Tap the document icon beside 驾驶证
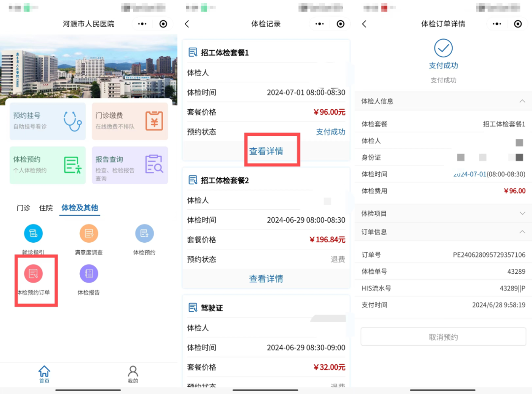This screenshot has height=394, width=532. [x=193, y=307]
